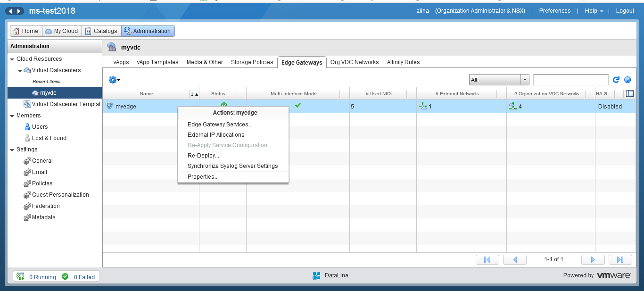Sort by the Name column header
The image size is (644, 291).
tap(147, 93)
